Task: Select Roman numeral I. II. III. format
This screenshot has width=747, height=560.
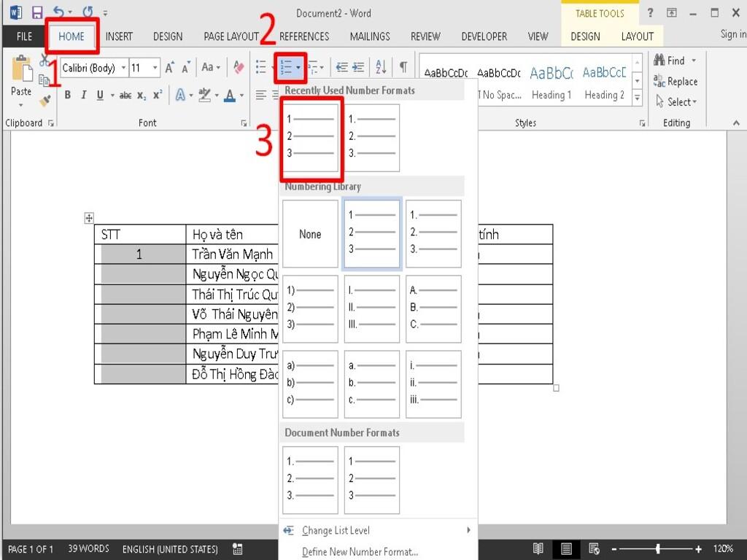Action: [371, 308]
